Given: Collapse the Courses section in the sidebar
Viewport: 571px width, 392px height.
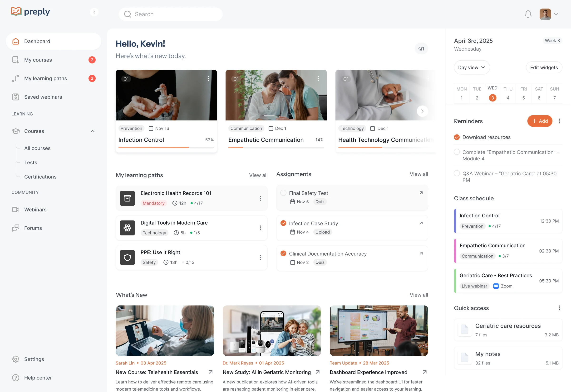Looking at the screenshot, I should pos(93,131).
